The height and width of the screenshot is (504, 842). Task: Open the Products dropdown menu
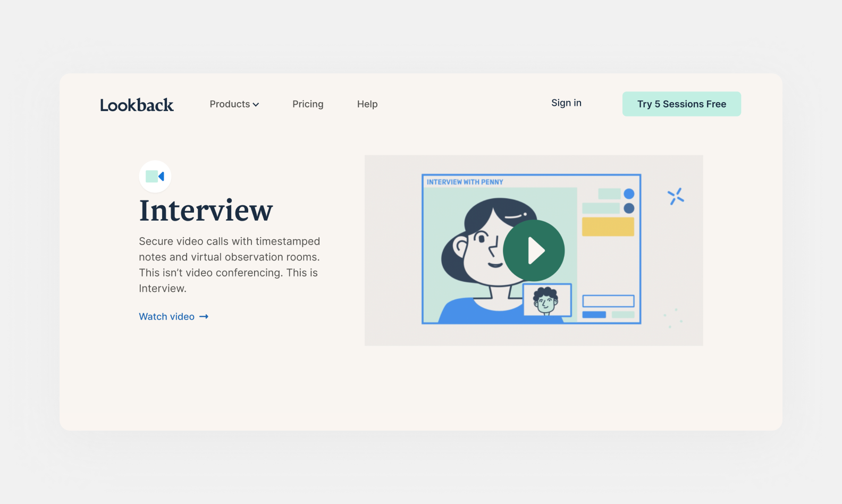coord(234,104)
